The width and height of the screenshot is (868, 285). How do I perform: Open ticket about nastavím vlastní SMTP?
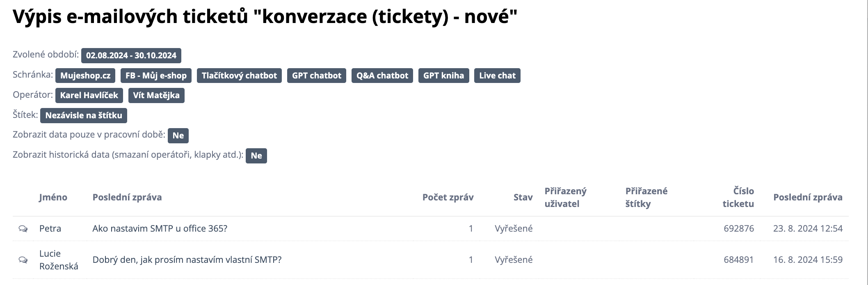point(187,260)
